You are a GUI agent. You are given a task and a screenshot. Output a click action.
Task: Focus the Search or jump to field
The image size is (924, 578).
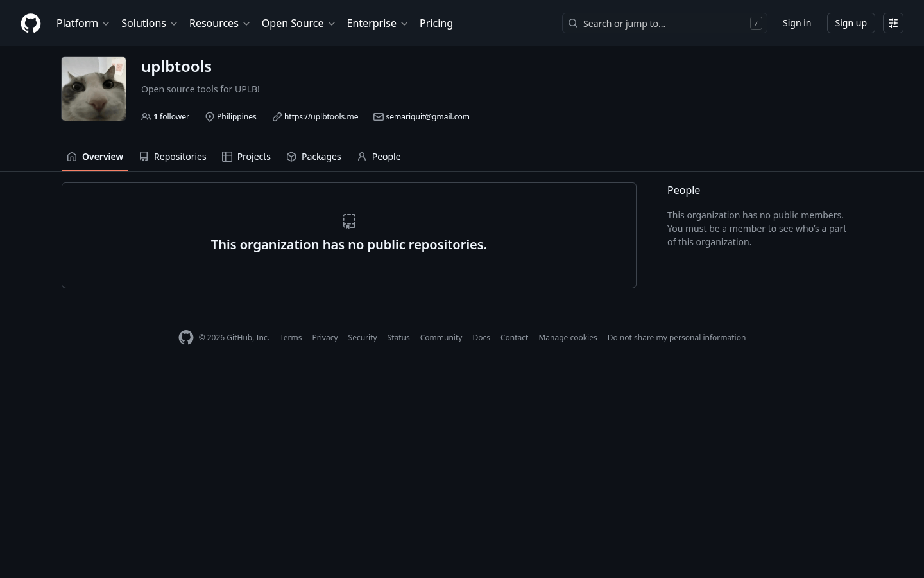coord(665,23)
